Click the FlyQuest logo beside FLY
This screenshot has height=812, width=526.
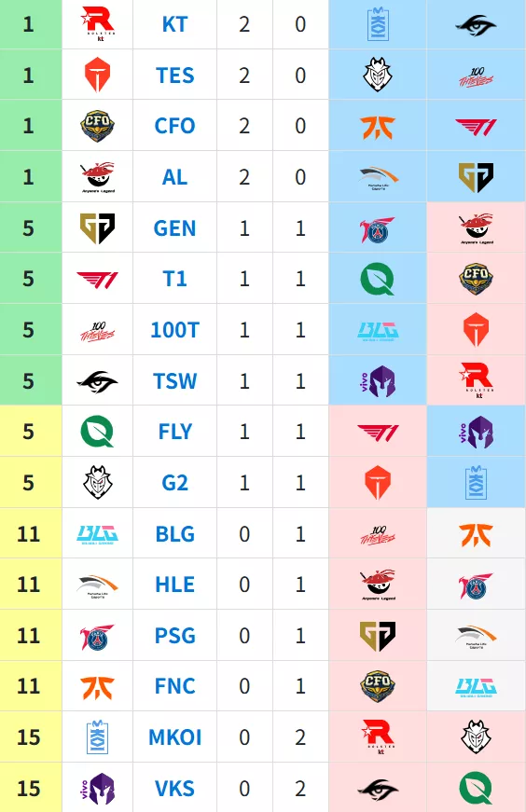[97, 432]
